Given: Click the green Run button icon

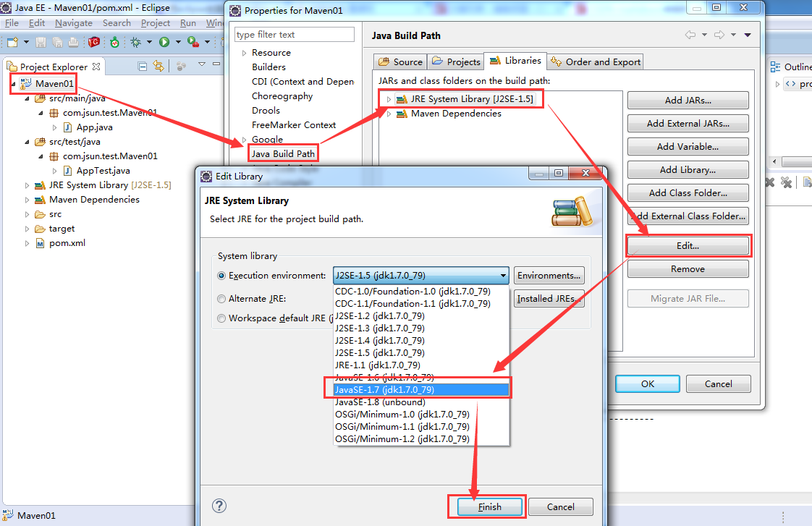Looking at the screenshot, I should pos(164,42).
